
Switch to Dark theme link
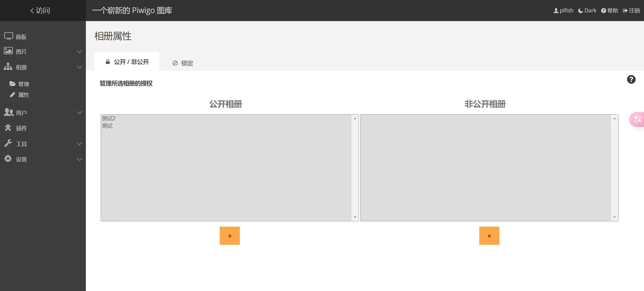click(x=587, y=11)
